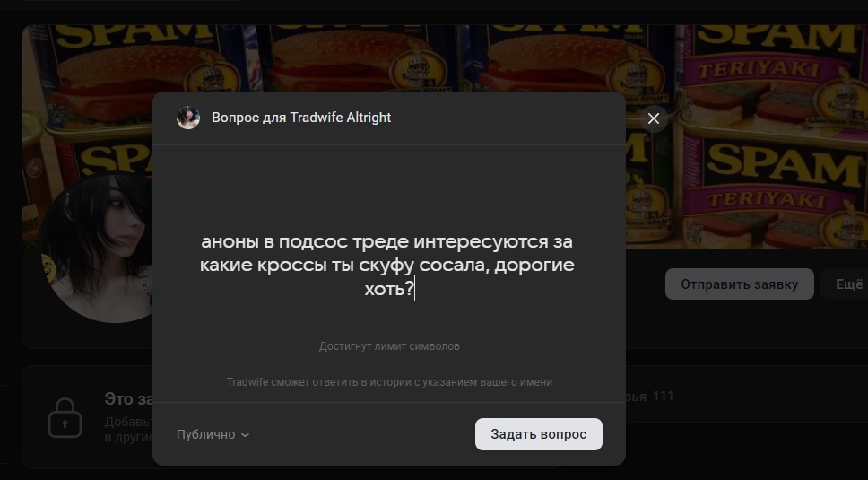Click the small avatar in the dialog header
The image size is (868, 480).
pyautogui.click(x=188, y=118)
